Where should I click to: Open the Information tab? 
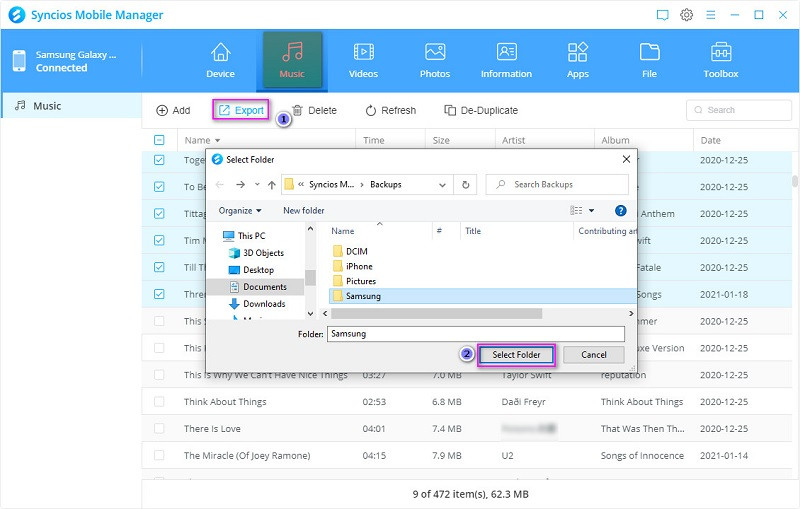pos(506,60)
